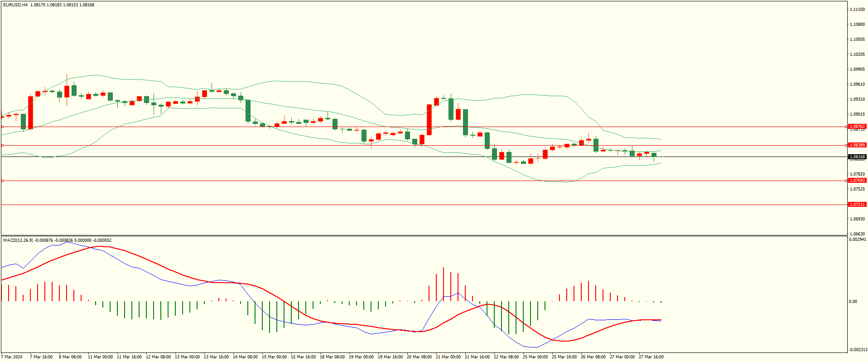The image size is (868, 362).
Task: Click the 1.10205 price axis label
Action: (857, 54)
